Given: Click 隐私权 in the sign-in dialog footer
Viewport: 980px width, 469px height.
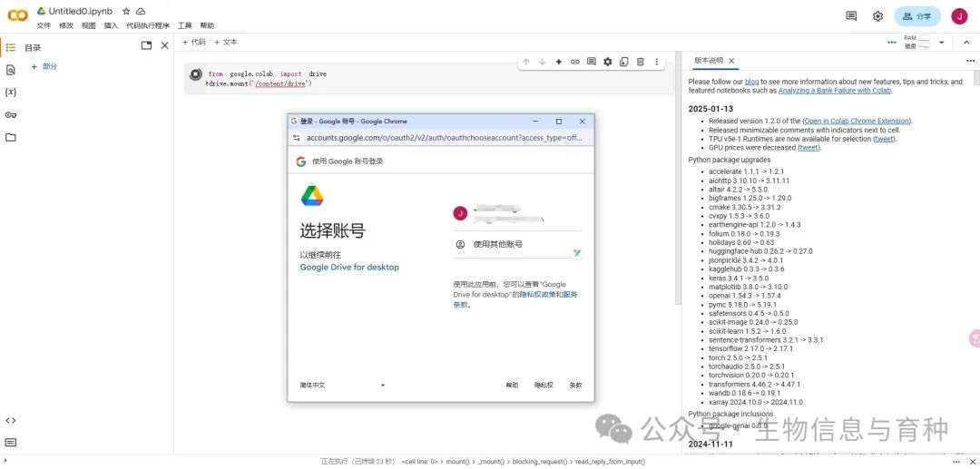Looking at the screenshot, I should [544, 386].
